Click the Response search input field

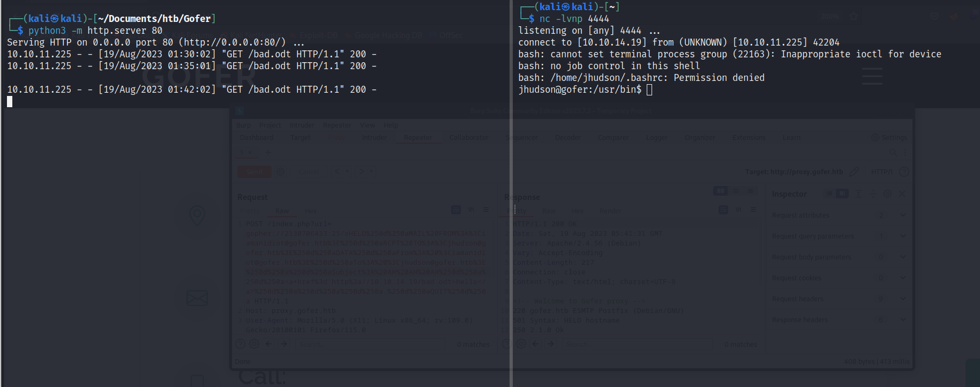pyautogui.click(x=636, y=344)
